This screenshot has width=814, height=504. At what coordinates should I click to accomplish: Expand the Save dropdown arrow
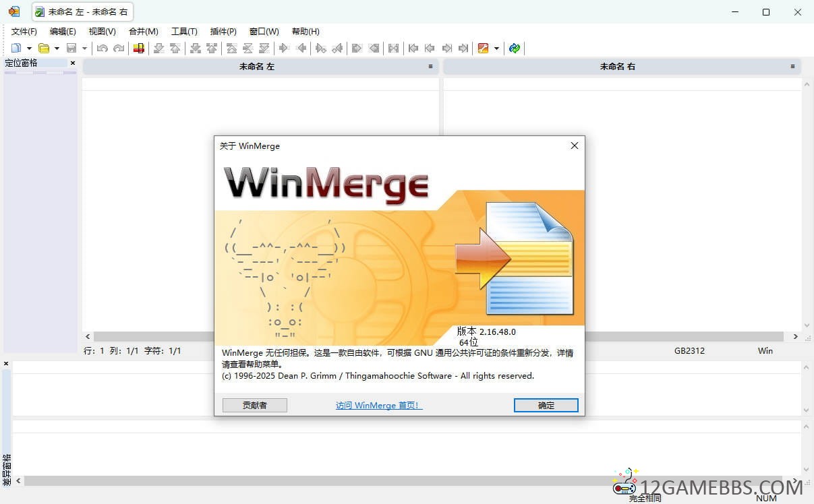(84, 48)
